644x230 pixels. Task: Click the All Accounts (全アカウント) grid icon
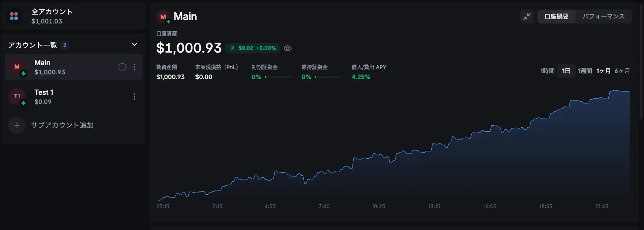pos(14,17)
